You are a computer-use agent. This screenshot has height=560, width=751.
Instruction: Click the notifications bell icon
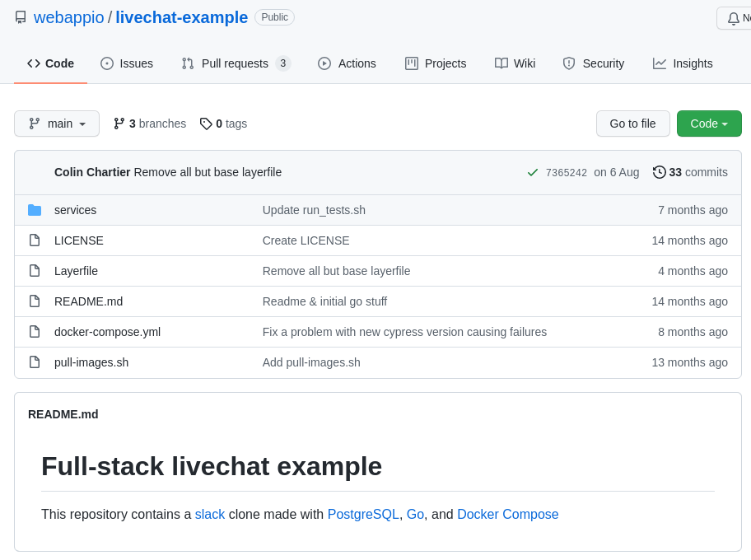point(733,19)
